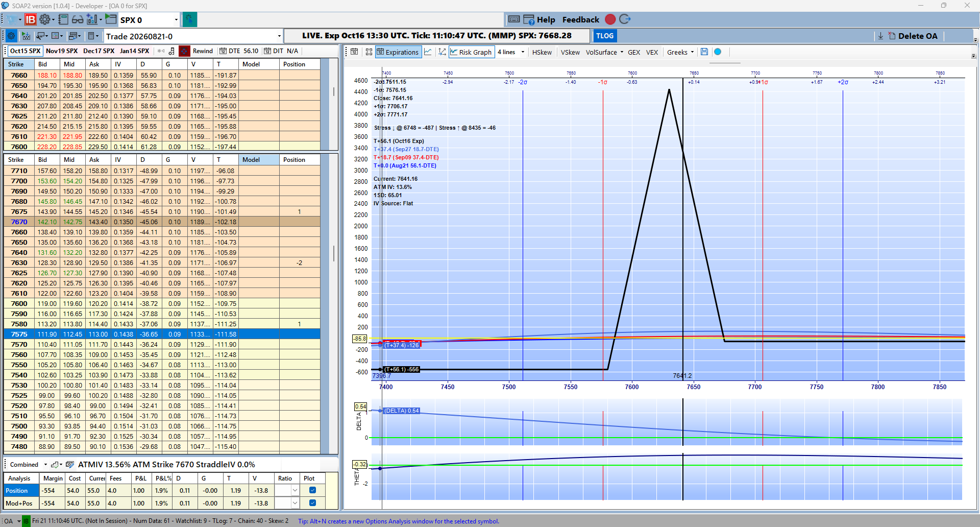
Task: Click the blue circle indicator icon
Action: [718, 52]
